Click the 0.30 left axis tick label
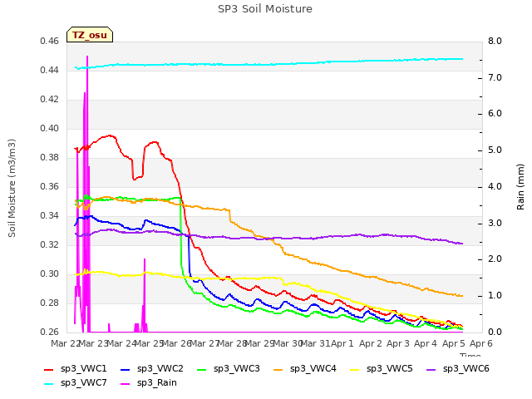 [49, 273]
